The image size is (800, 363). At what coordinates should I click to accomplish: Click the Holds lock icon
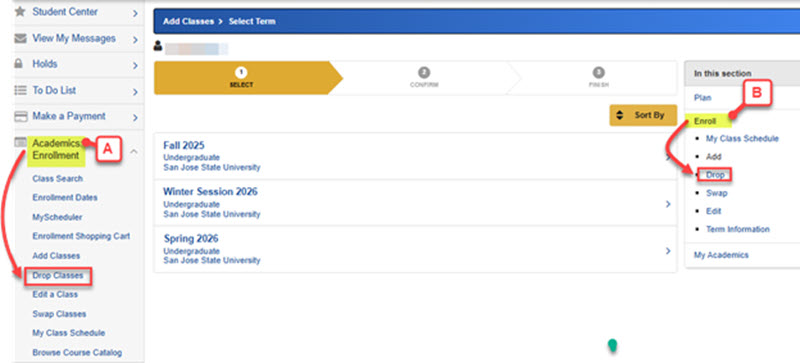click(19, 64)
